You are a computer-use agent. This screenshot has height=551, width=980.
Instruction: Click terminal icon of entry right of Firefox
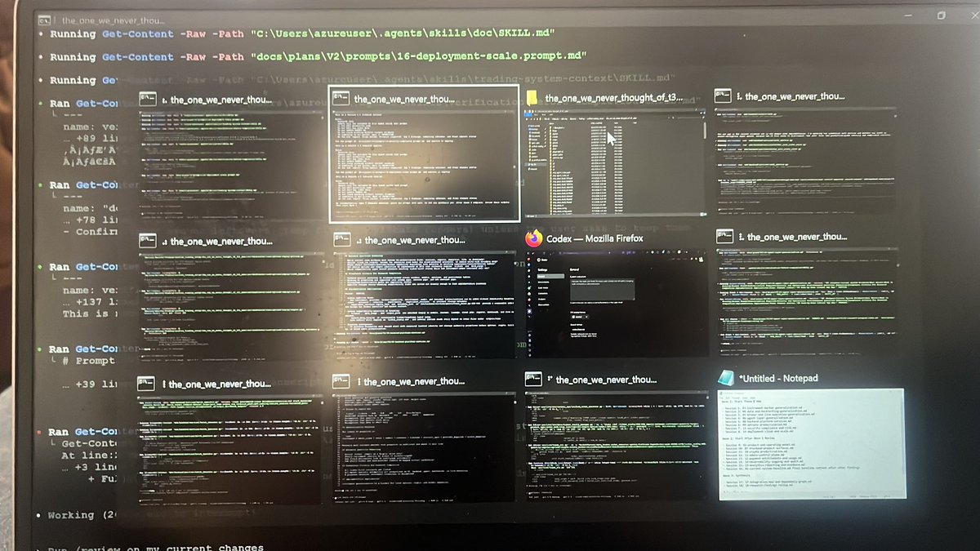tap(724, 237)
